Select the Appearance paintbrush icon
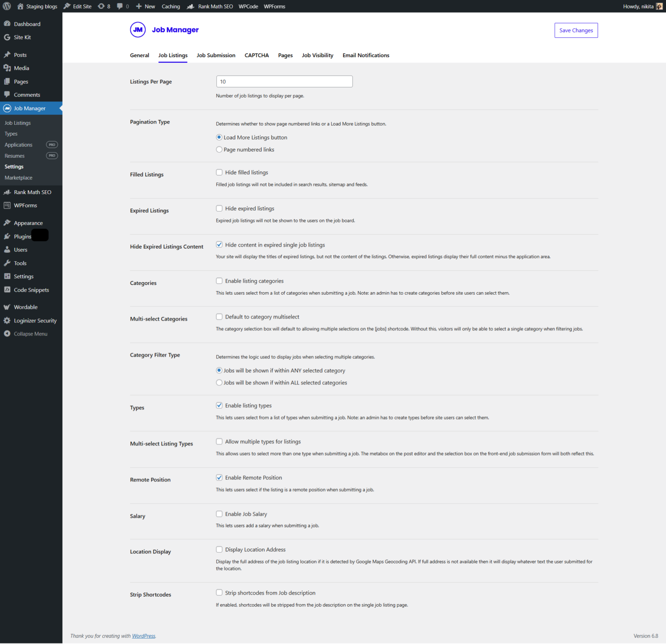The height and width of the screenshot is (644, 666). pyautogui.click(x=7, y=222)
